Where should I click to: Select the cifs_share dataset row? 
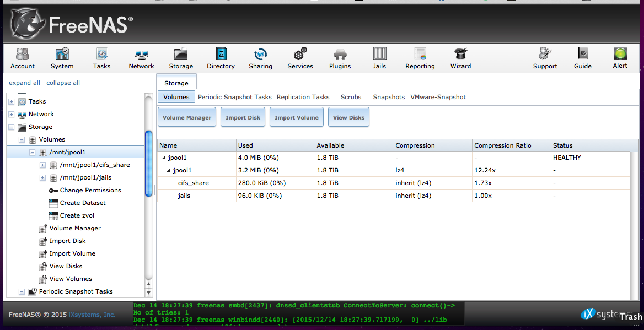click(394, 183)
